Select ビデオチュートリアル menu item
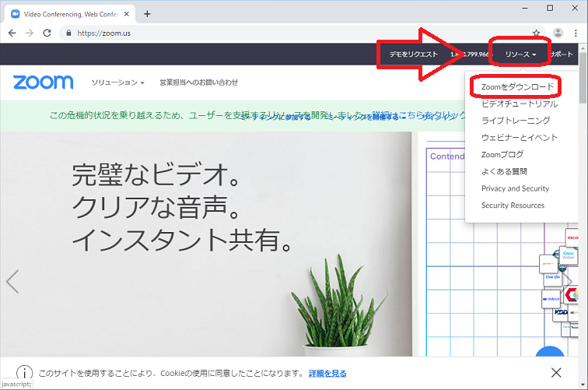Viewport: 588px width, 390px height. click(x=520, y=104)
